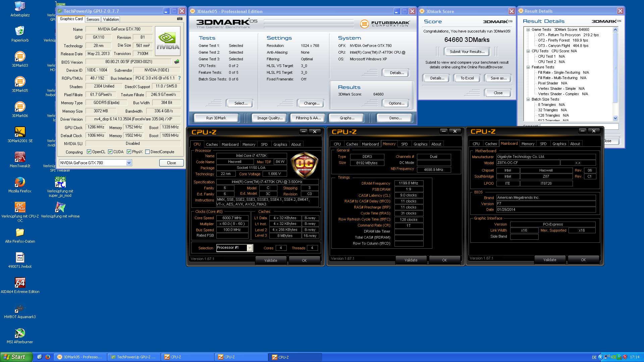The image size is (644, 362).
Task: Open wPrime shortcut icon
Action: 60,207
